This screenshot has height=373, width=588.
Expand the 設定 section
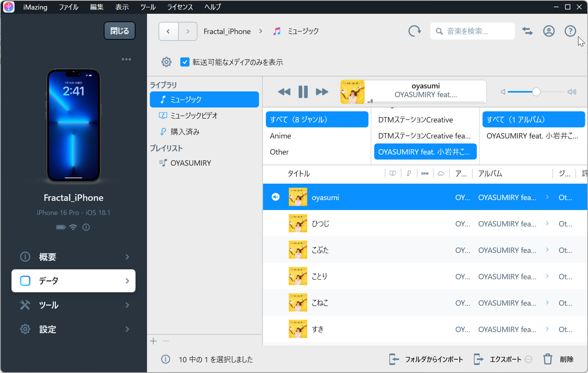73,329
